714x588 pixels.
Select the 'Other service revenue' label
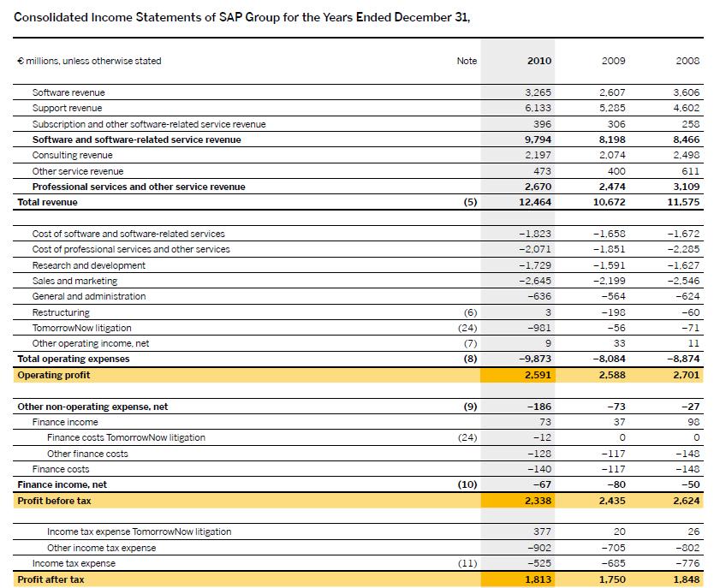78,171
